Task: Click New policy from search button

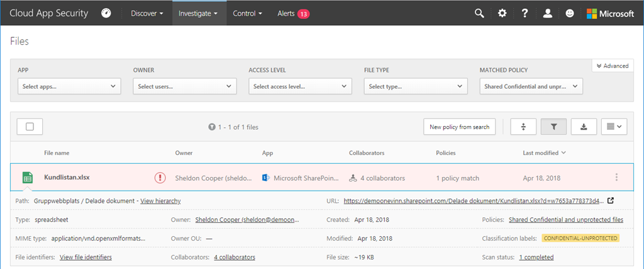Action: click(x=459, y=127)
